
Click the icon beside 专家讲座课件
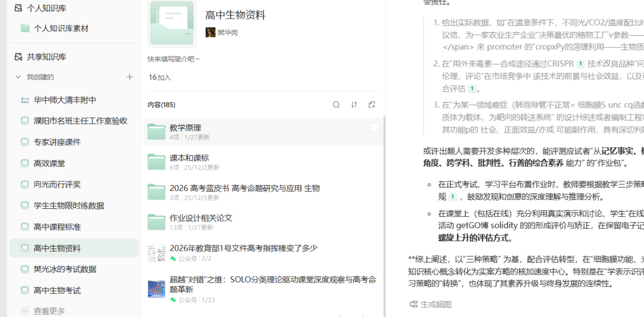tap(24, 142)
